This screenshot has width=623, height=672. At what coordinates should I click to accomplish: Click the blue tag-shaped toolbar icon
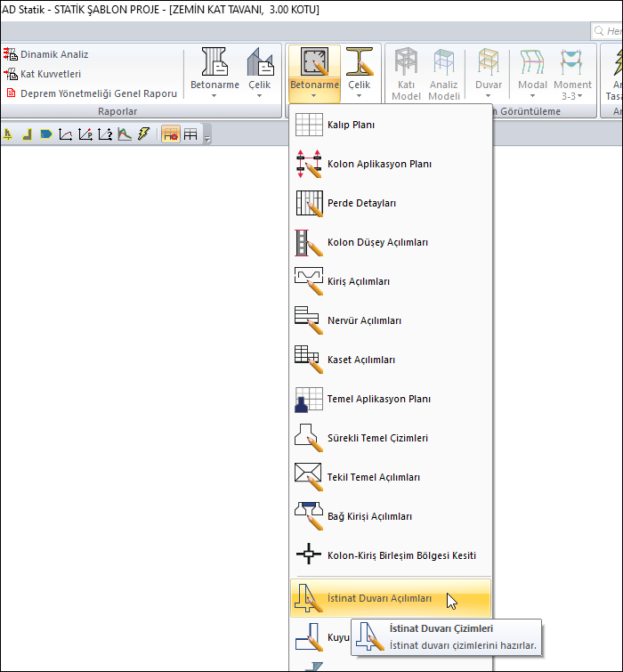(x=46, y=134)
